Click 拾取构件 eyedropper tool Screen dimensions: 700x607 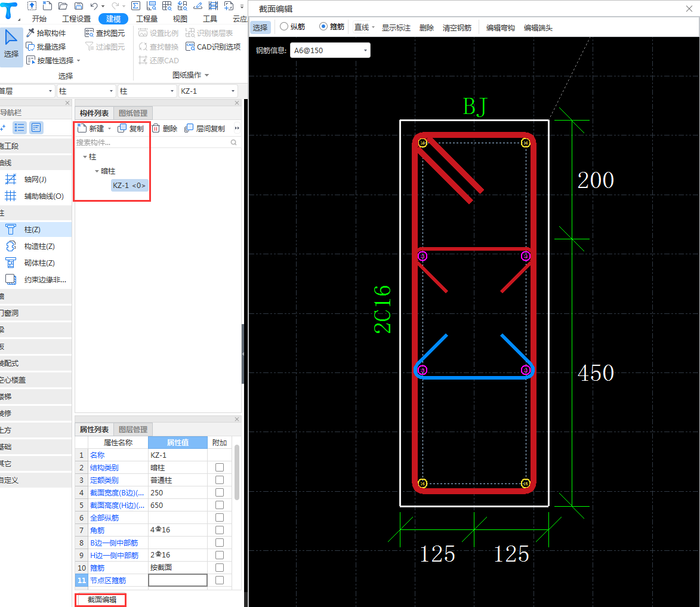46,33
